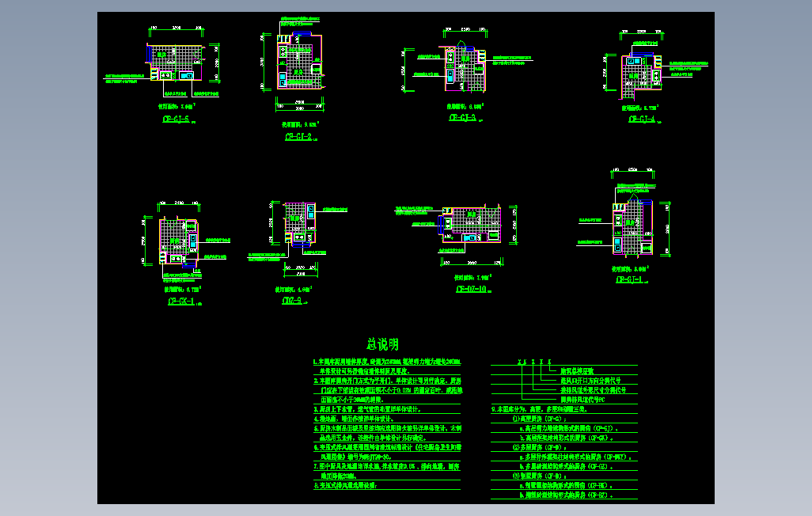Viewport: 812px width, 516px height.
Task: Click the usage area text above CF-GJ-2
Action: point(301,124)
